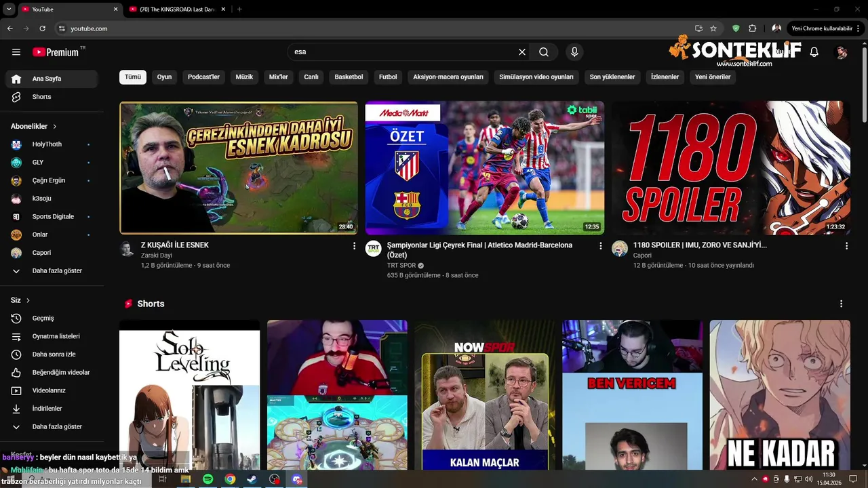The image size is (868, 488).
Task: Open Steam from the taskbar
Action: coord(252,479)
